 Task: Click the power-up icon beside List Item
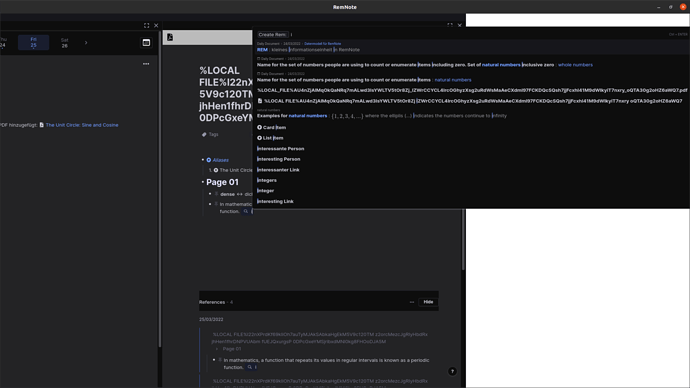(259, 138)
